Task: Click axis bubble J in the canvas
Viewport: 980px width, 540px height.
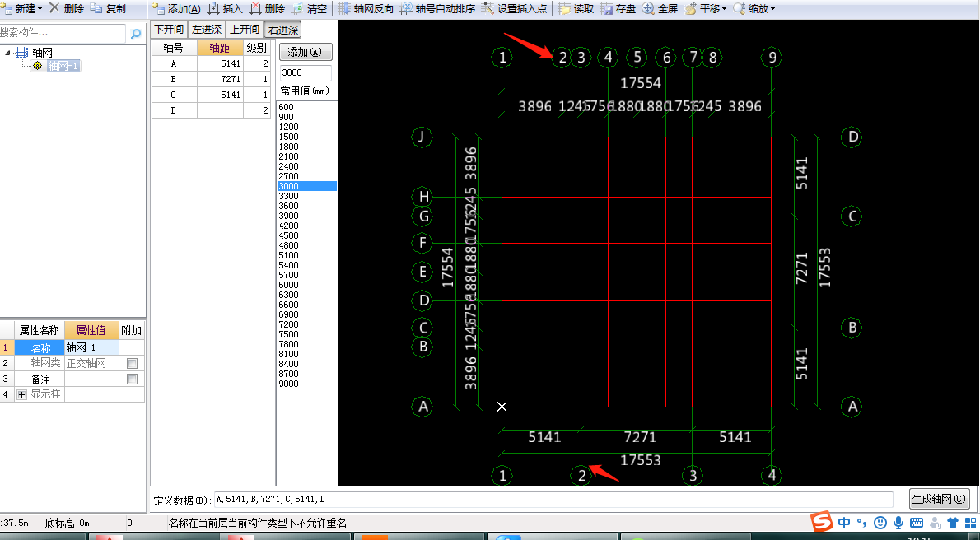Action: pos(423,137)
